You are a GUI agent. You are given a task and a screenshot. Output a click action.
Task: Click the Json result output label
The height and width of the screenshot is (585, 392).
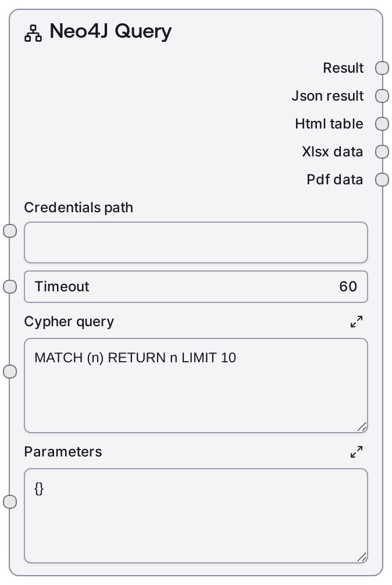[327, 96]
